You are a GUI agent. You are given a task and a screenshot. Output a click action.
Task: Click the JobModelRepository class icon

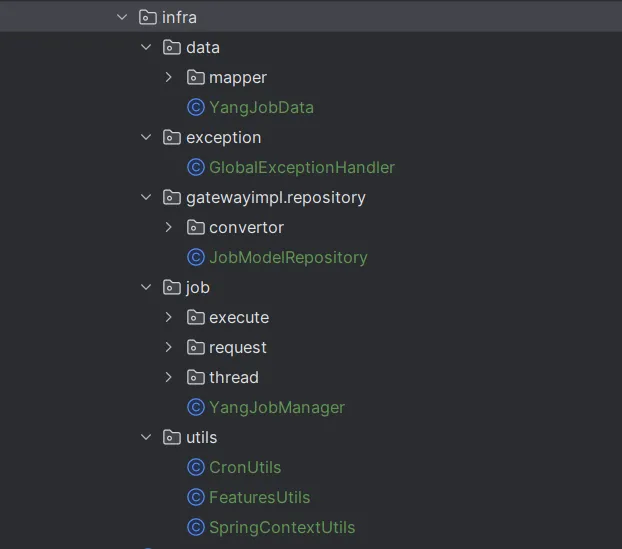coord(196,257)
